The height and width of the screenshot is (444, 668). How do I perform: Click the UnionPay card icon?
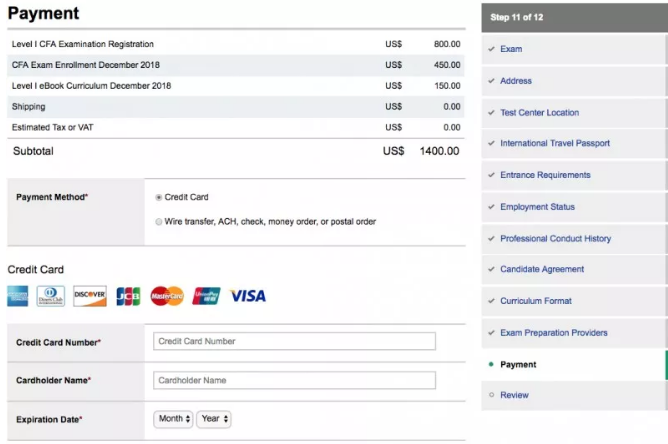tap(206, 296)
